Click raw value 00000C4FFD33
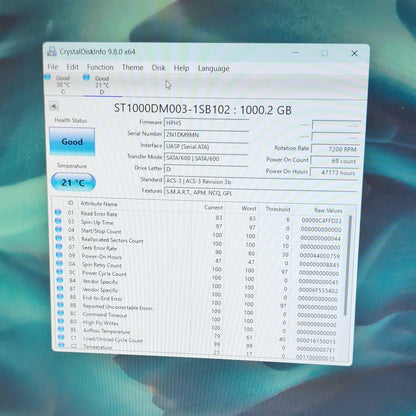416x416 pixels. point(321,221)
